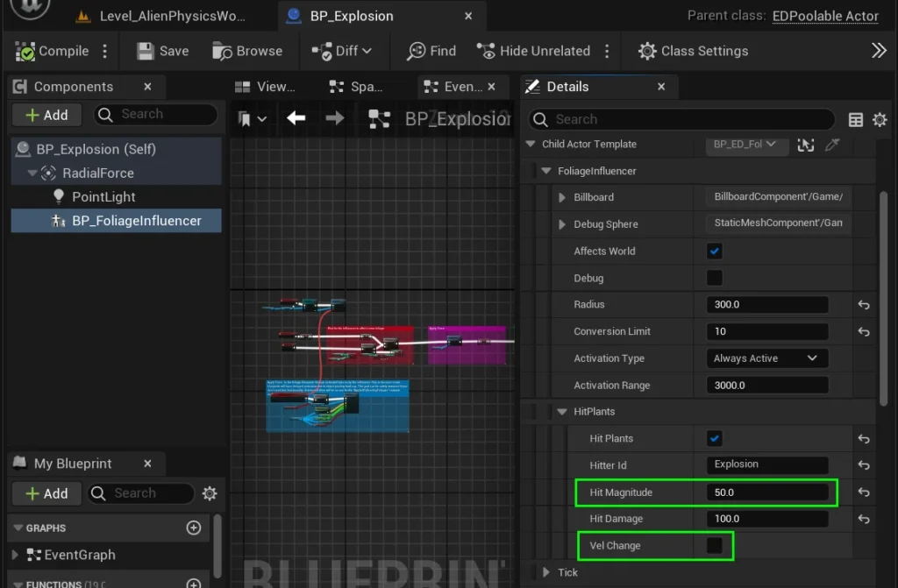
Task: Click the Hit Magnitude value field
Action: 766,492
